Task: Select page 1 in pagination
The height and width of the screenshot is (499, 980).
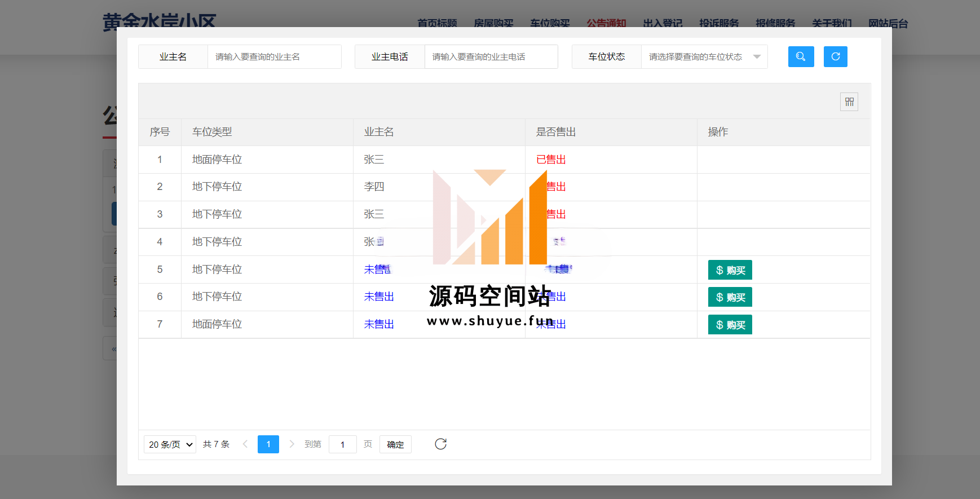Action: tap(268, 444)
